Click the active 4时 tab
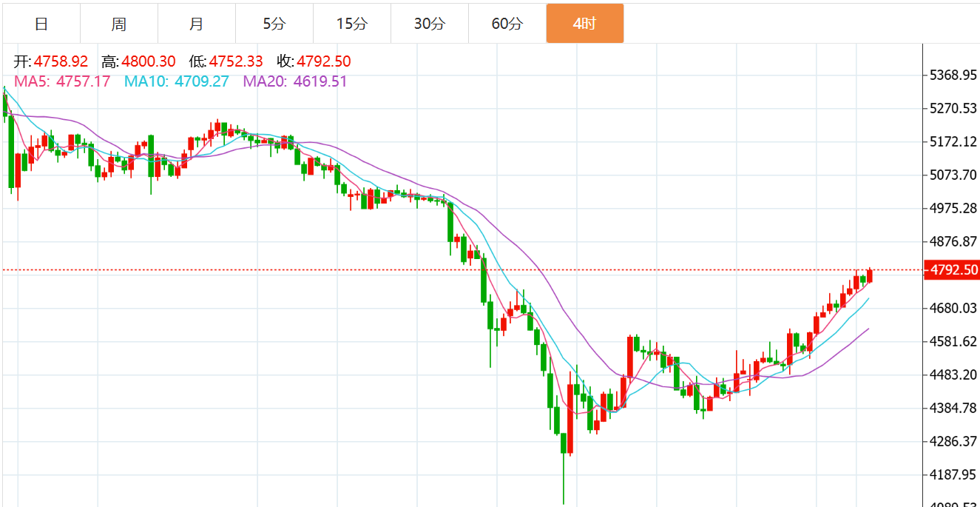 pyautogui.click(x=584, y=24)
